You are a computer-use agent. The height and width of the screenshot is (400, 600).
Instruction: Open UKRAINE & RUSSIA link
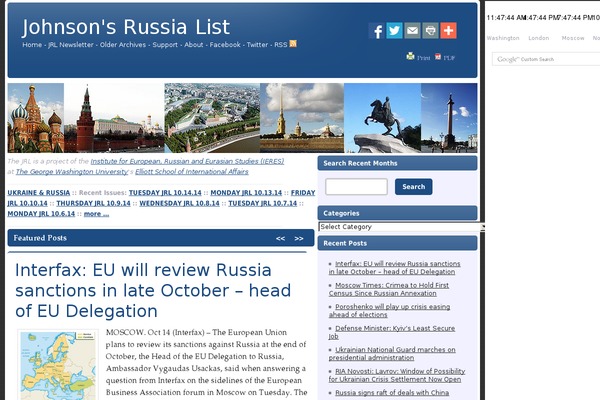39,193
